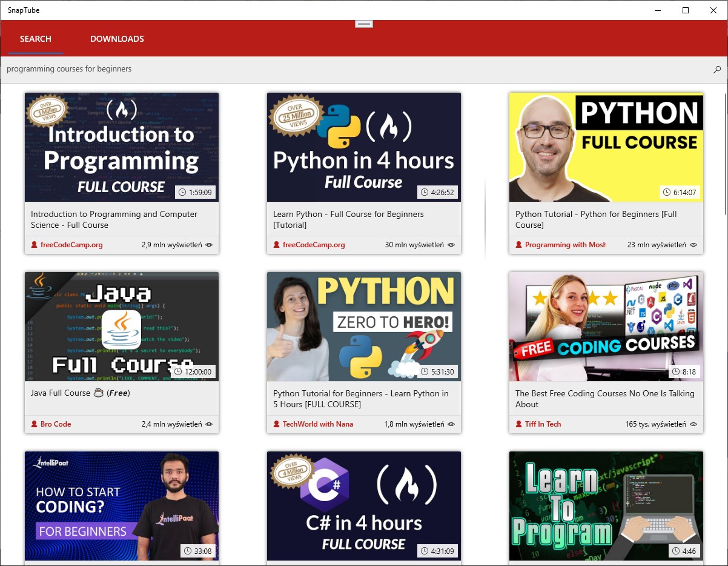Toggle the eye icon on the Python Zero to Hero video
This screenshot has width=728, height=566.
[x=451, y=424]
